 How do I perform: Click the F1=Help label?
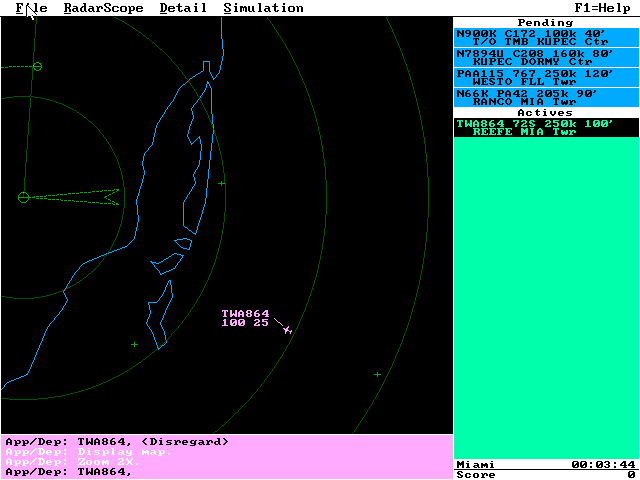click(x=602, y=8)
